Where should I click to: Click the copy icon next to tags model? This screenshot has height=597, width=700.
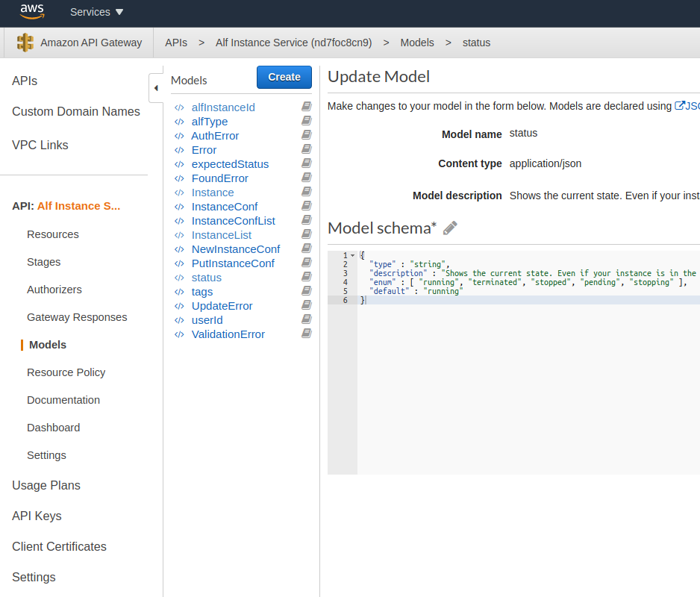306,291
